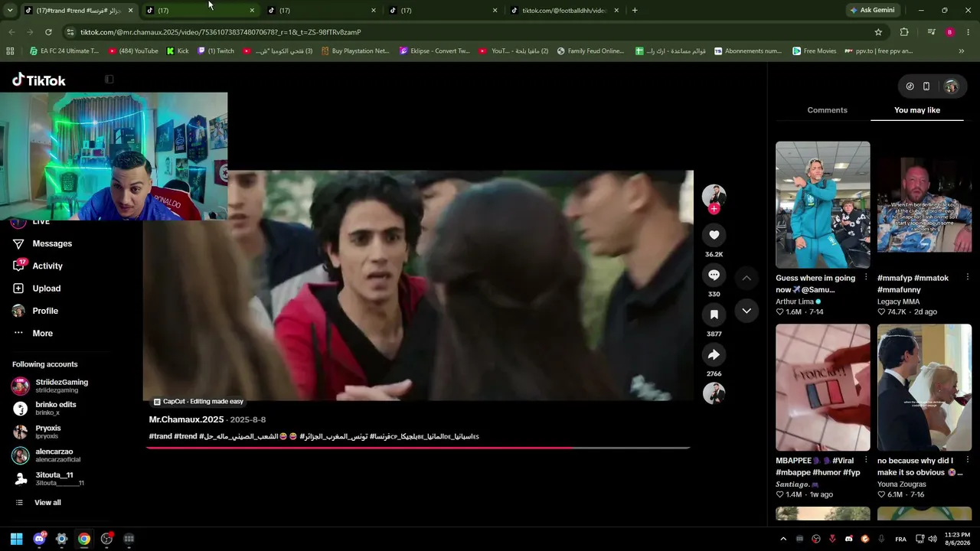The width and height of the screenshot is (980, 551).
Task: Open Pryoxis following account
Action: pyautogui.click(x=47, y=432)
